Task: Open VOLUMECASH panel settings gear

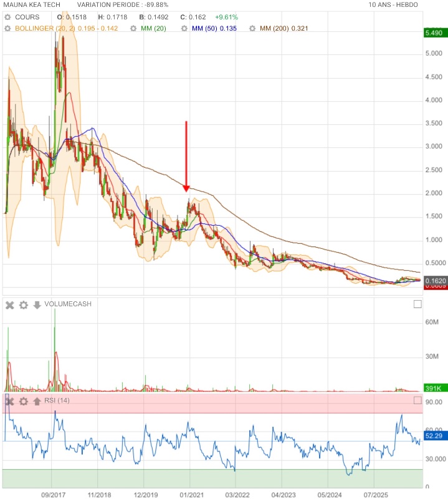Action: (x=24, y=305)
